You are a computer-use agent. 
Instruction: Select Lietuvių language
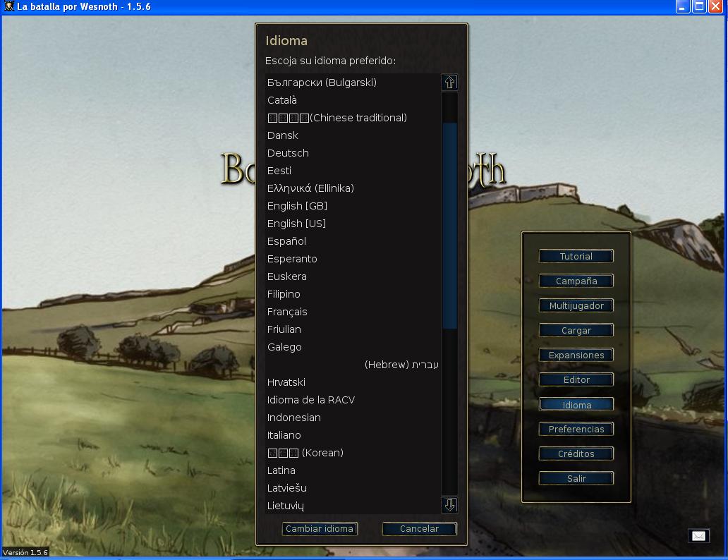point(353,506)
